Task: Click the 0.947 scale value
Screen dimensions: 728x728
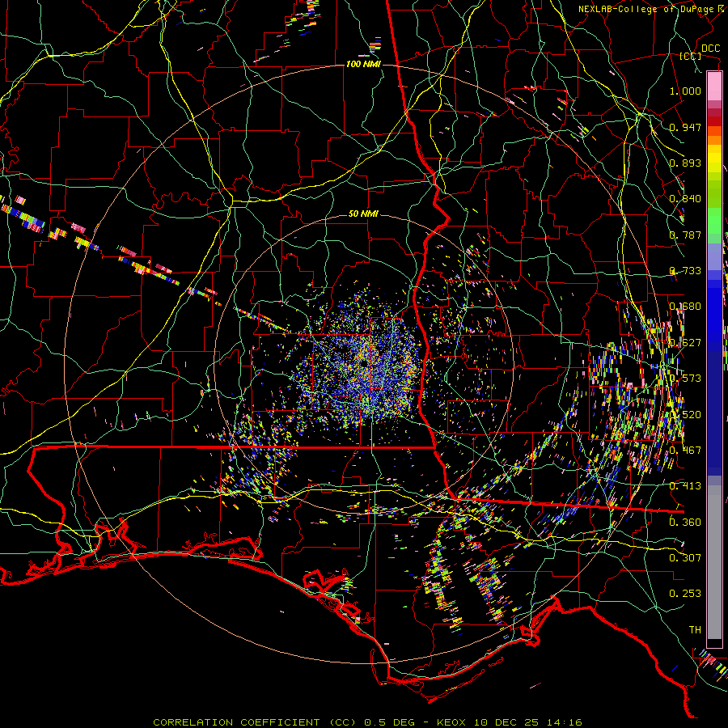Action: coord(685,127)
